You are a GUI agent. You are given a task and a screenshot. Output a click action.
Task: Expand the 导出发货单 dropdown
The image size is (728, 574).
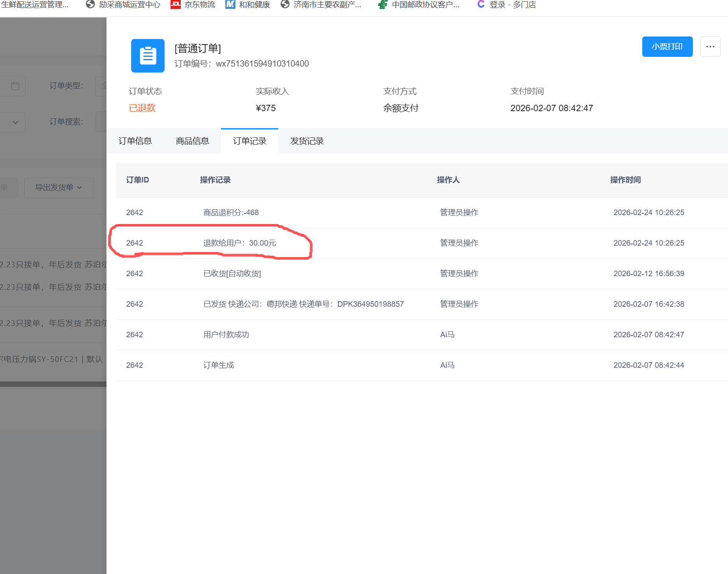tap(59, 188)
